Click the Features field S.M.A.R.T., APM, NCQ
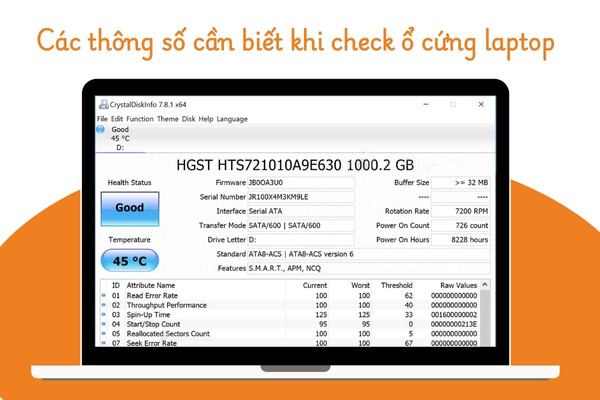Image resolution: width=600 pixels, height=400 pixels. point(369,268)
